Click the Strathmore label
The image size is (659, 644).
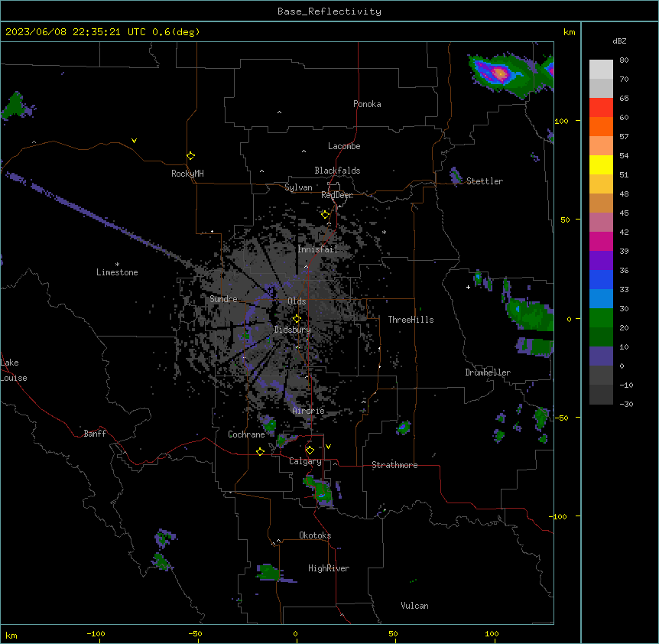pyautogui.click(x=394, y=465)
